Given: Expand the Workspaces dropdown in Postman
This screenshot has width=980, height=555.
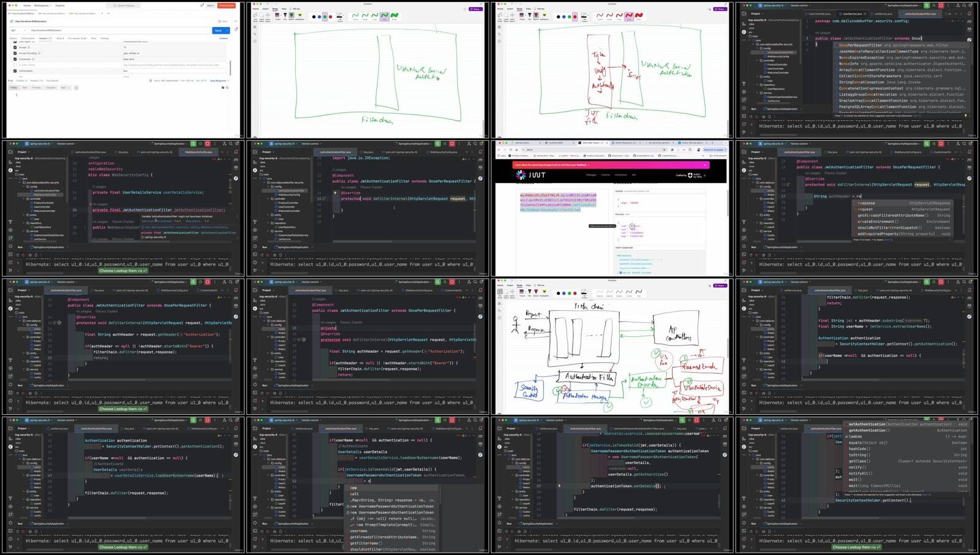Looking at the screenshot, I should [x=42, y=6].
